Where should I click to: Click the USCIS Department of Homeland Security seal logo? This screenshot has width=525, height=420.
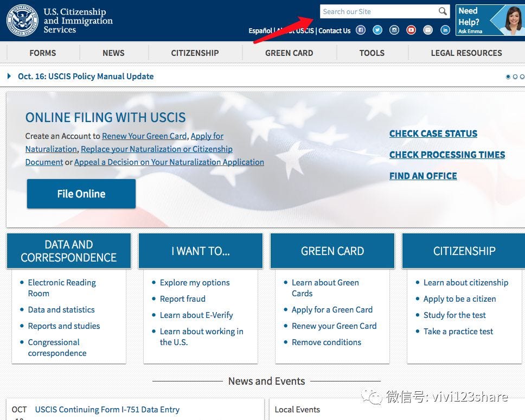point(22,20)
